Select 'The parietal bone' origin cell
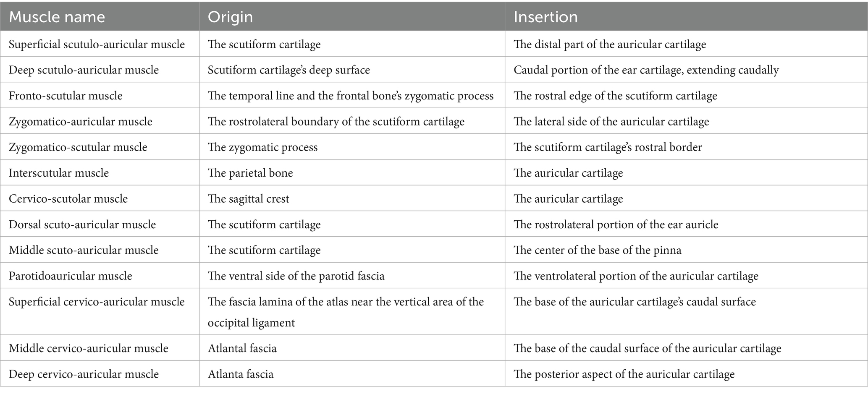868x394 pixels. click(250, 173)
